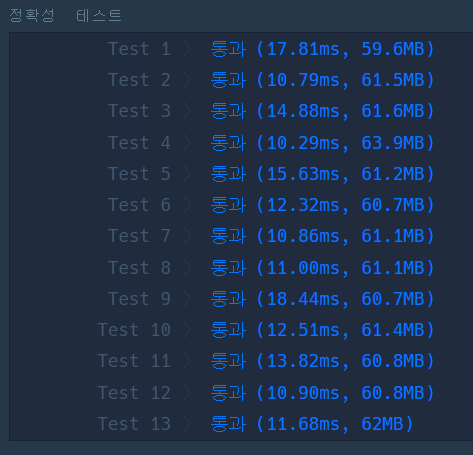Click the chevron after Test 4

pyautogui.click(x=188, y=143)
